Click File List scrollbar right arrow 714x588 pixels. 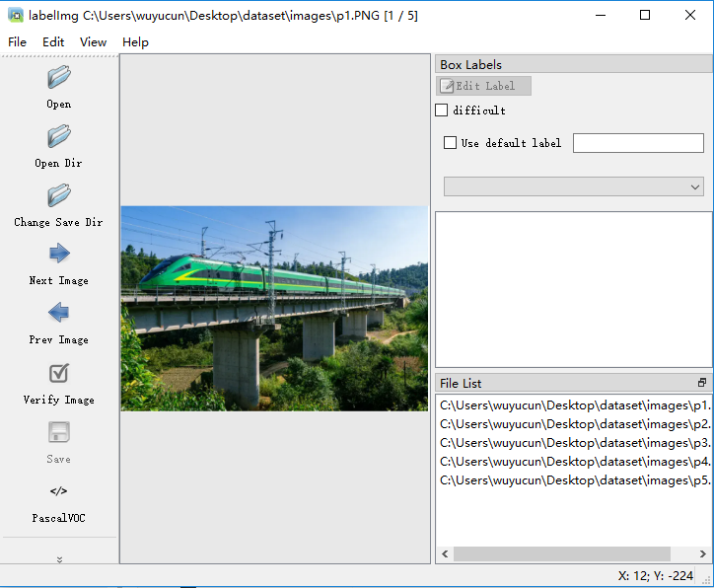point(702,553)
